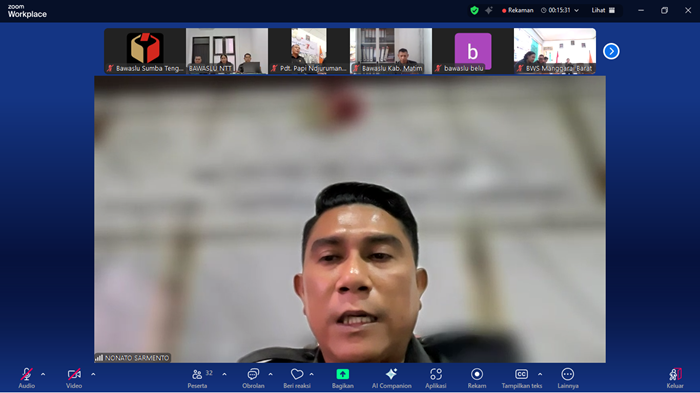Leave meeting with Keluar button
This screenshot has width=700, height=393.
(x=675, y=378)
